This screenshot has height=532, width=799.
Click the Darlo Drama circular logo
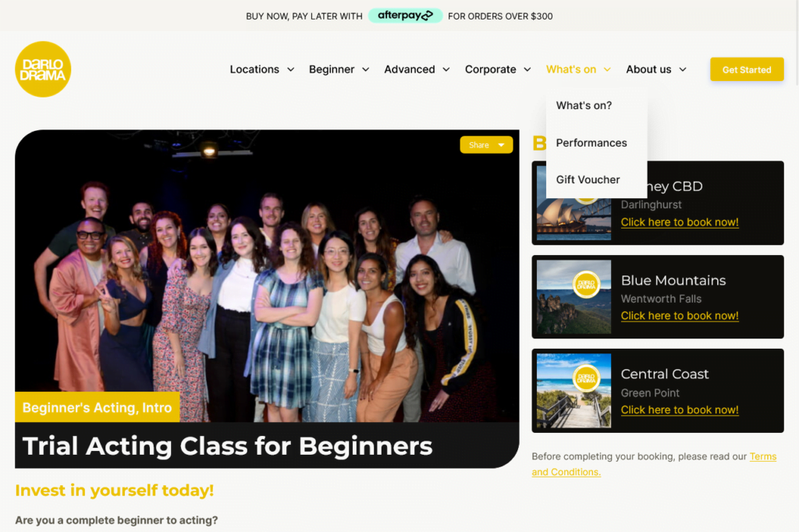click(43, 69)
